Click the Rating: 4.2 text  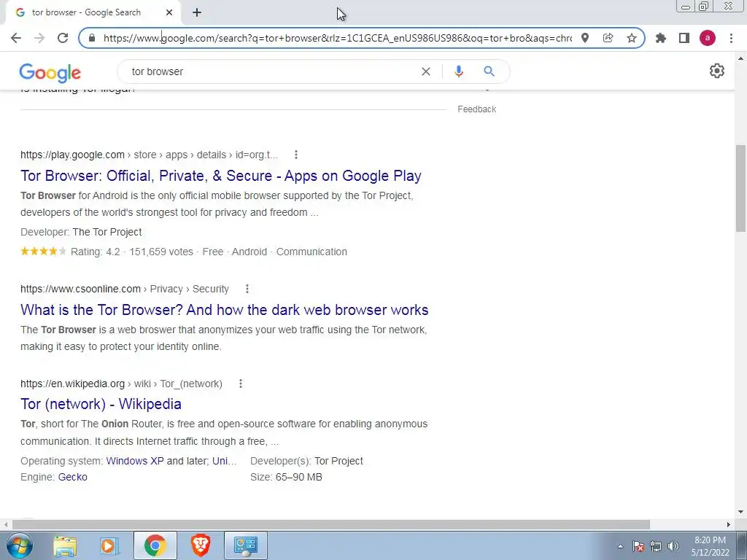(x=96, y=252)
